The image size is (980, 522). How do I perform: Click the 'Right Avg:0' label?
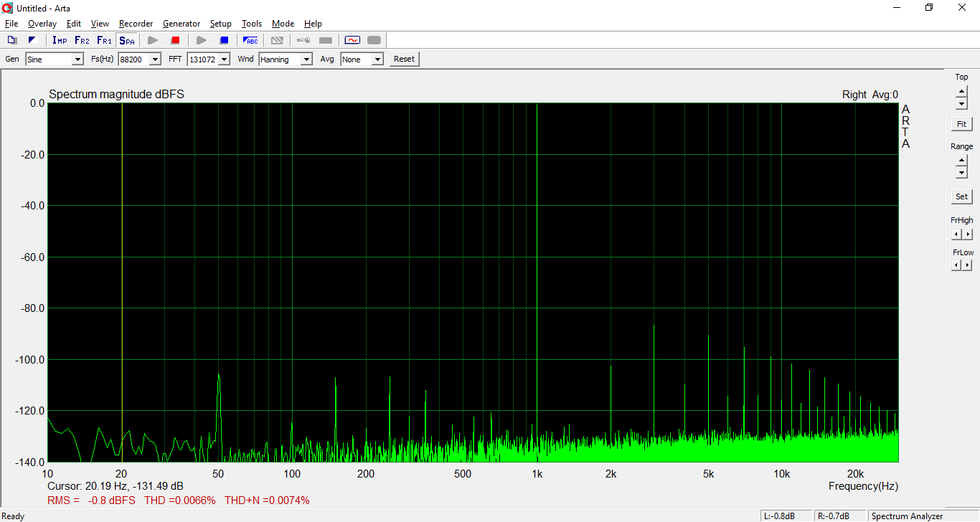point(870,95)
